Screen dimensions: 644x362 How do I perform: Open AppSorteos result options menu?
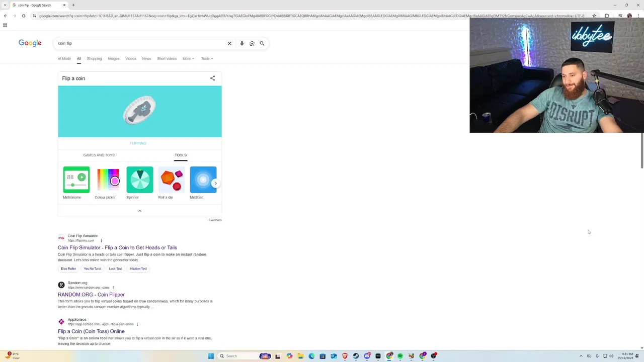pyautogui.click(x=137, y=324)
